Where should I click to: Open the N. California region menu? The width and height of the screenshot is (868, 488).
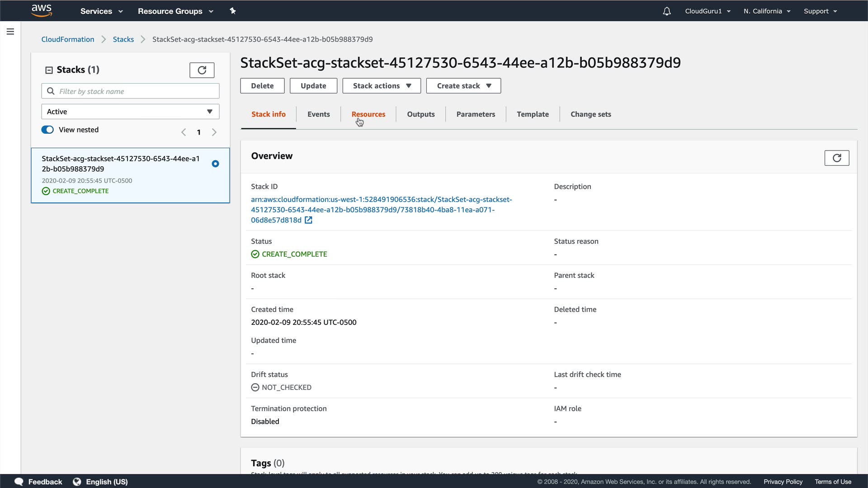pos(767,11)
